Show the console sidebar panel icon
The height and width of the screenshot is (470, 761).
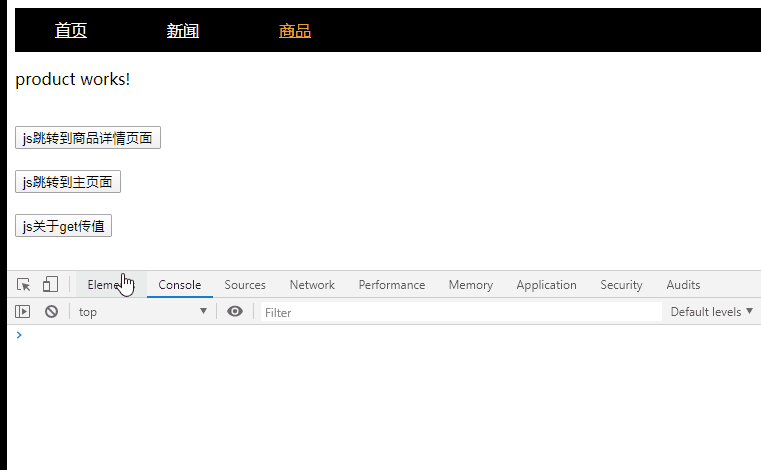(x=23, y=312)
